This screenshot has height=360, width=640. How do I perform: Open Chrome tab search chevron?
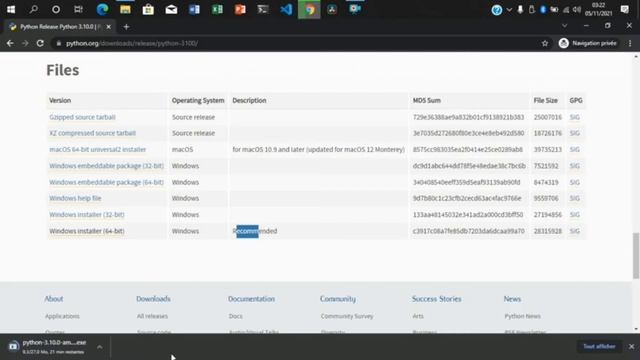point(564,26)
